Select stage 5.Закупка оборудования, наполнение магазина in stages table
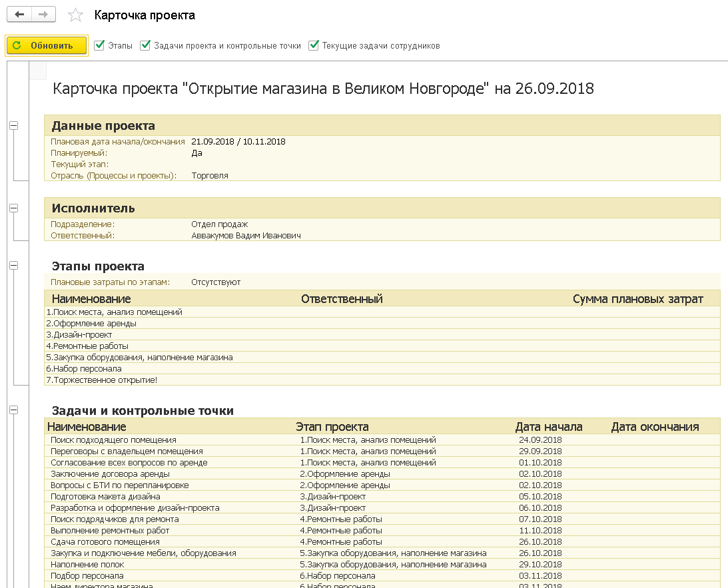The image size is (728, 588). [x=139, y=358]
